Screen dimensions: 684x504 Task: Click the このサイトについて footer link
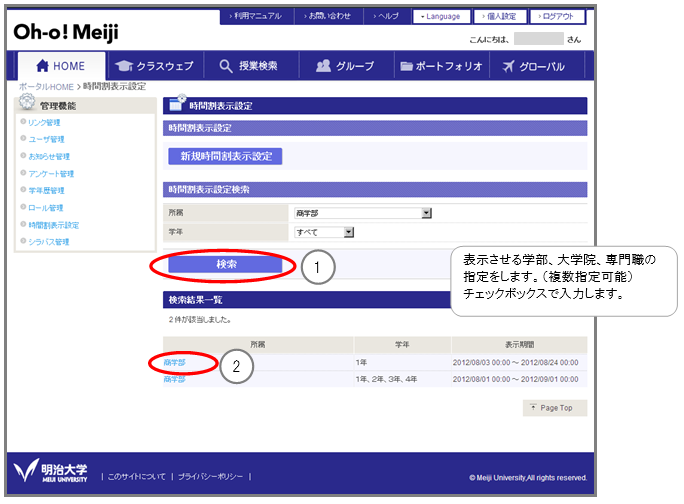[x=137, y=477]
